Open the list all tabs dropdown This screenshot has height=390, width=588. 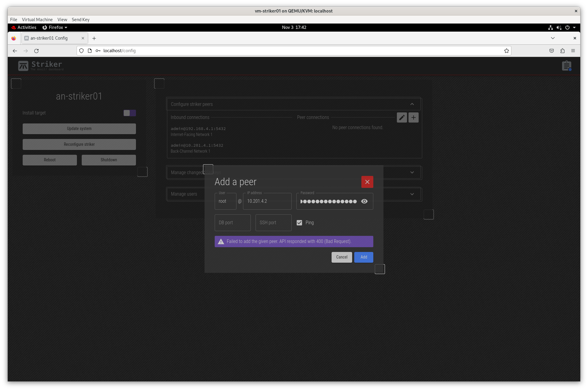pyautogui.click(x=553, y=38)
